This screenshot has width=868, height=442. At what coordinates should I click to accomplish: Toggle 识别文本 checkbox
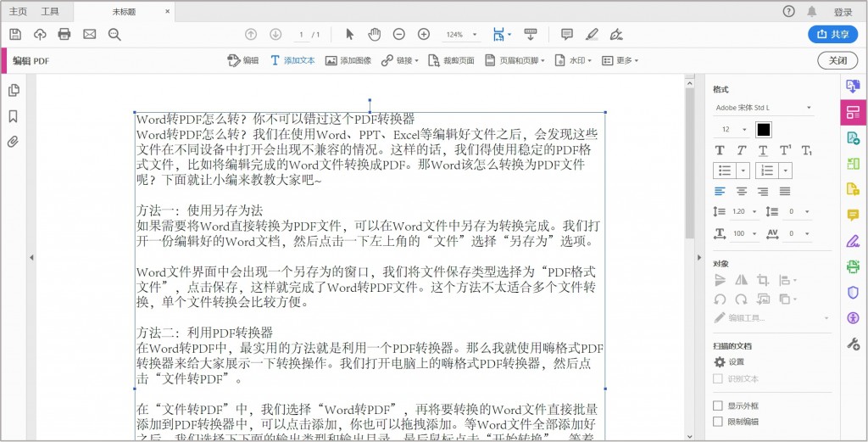coord(718,379)
